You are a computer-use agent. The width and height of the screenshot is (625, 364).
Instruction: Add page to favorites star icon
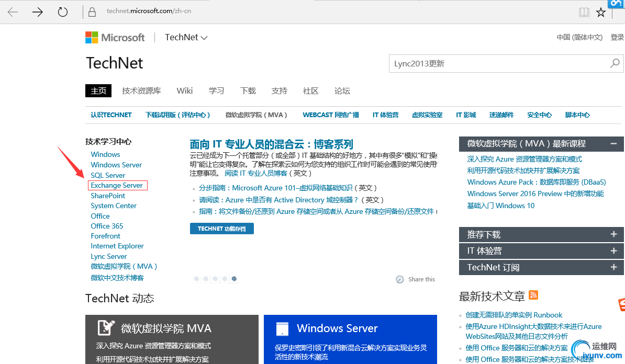pos(601,13)
